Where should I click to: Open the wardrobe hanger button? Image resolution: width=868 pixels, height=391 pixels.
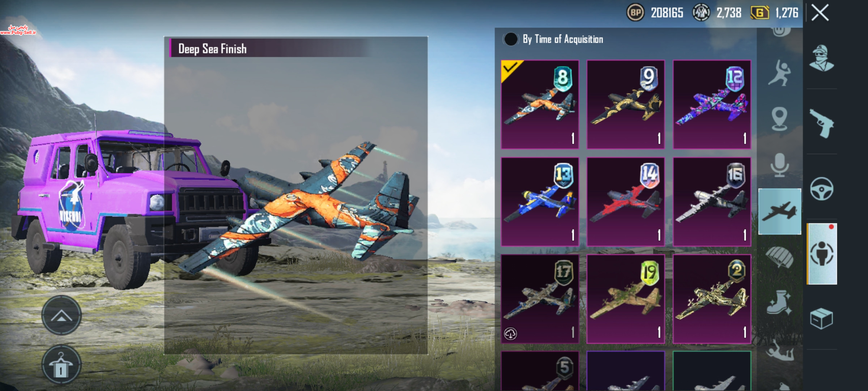tap(61, 365)
